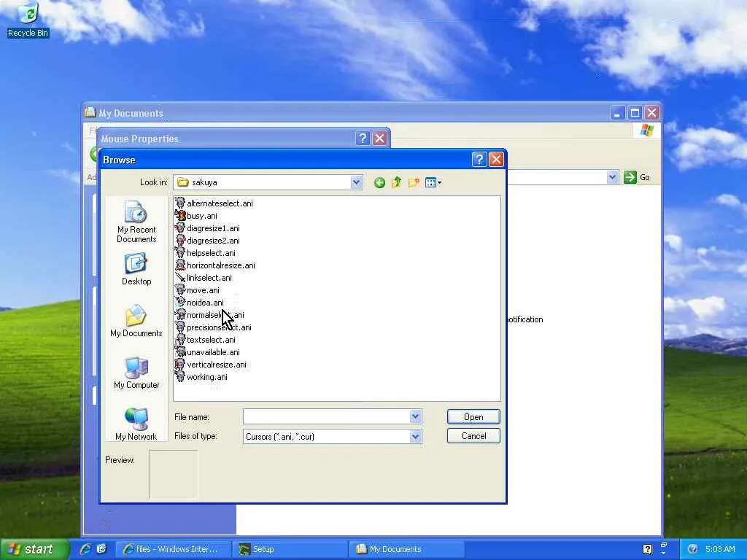Viewport: 747px width, 560px height.
Task: Click the helpselect.ani file icon
Action: 180,253
